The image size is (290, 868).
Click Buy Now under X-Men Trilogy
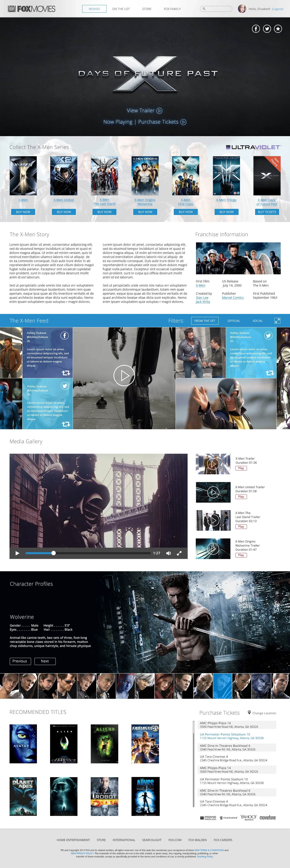227,212
